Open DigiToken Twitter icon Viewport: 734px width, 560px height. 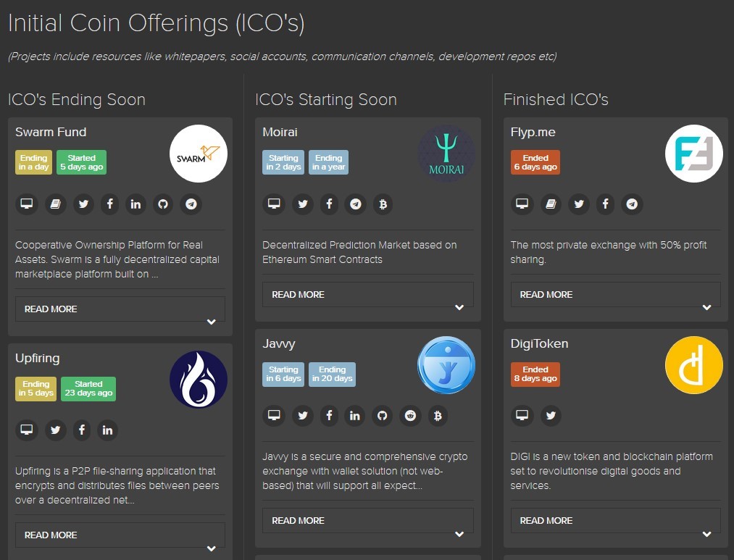tap(551, 415)
